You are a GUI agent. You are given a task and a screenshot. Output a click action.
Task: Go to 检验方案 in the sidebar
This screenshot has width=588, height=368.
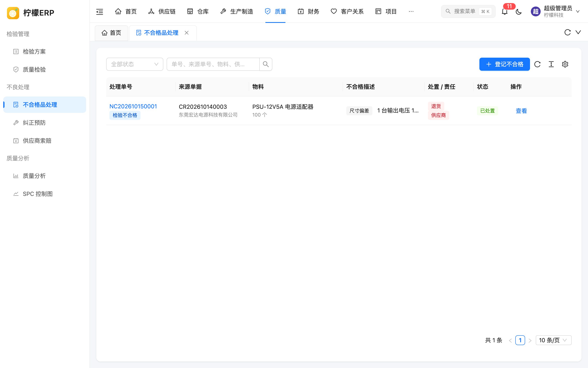tap(45, 52)
